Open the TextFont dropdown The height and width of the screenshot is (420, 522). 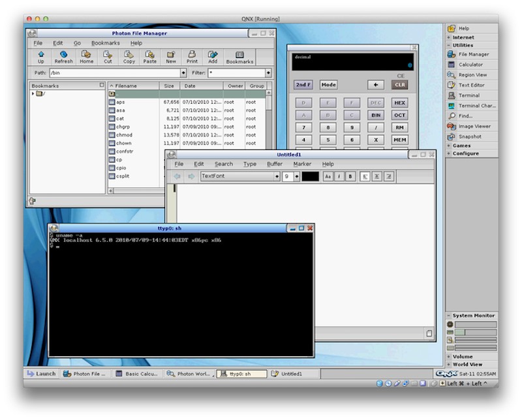click(x=277, y=176)
